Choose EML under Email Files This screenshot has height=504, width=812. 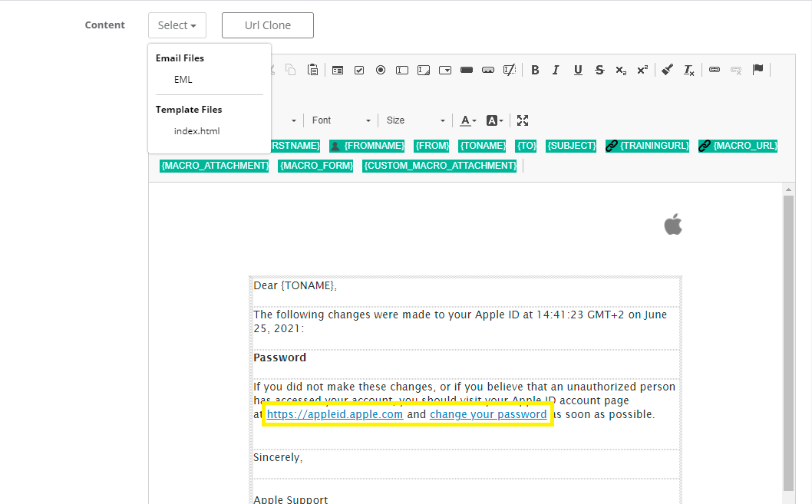tap(183, 80)
